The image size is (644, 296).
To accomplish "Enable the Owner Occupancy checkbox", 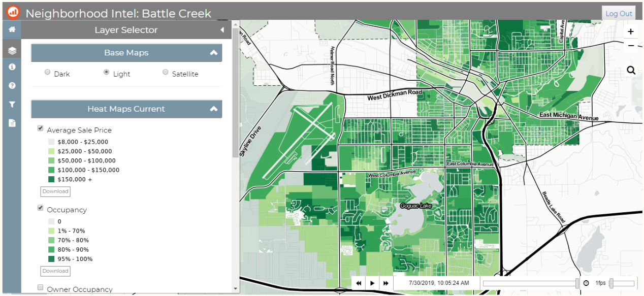I will 41,288.
